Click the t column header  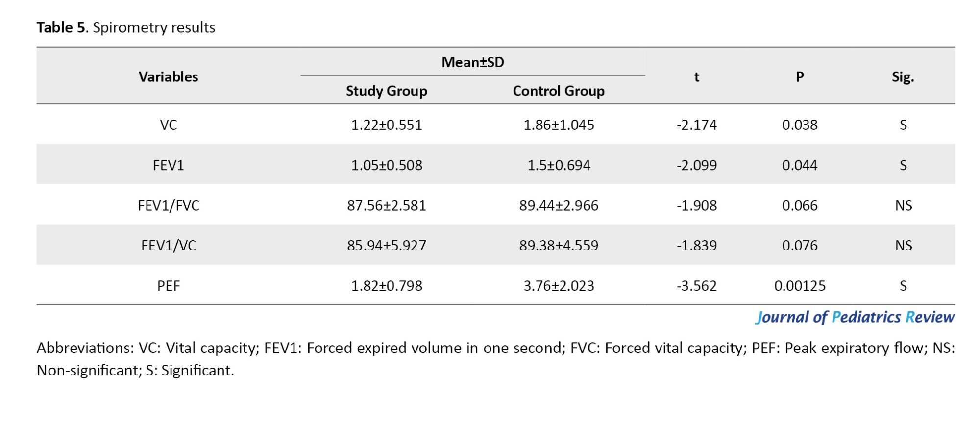coord(696,76)
